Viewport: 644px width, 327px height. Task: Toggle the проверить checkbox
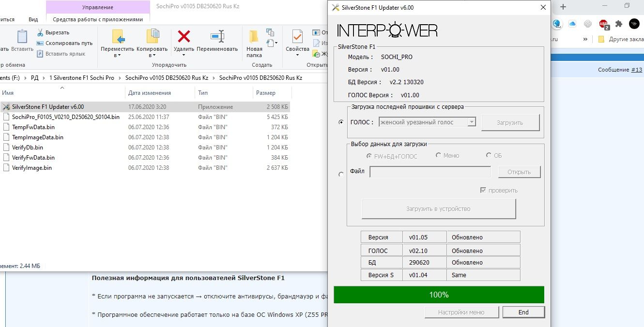(483, 190)
